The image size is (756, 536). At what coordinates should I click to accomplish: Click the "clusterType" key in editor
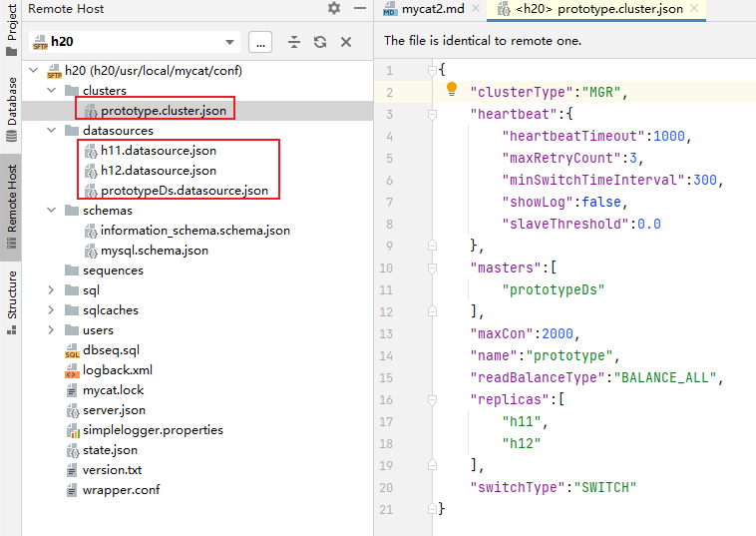coord(522,92)
